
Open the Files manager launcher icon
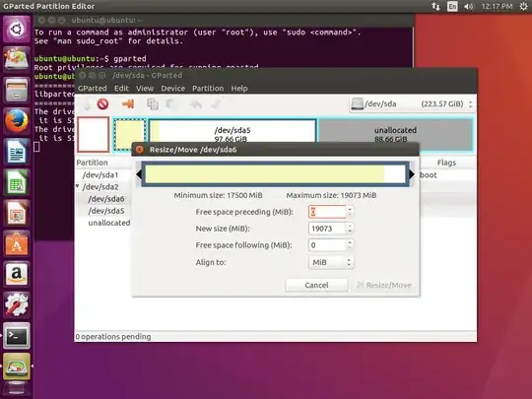point(17,91)
